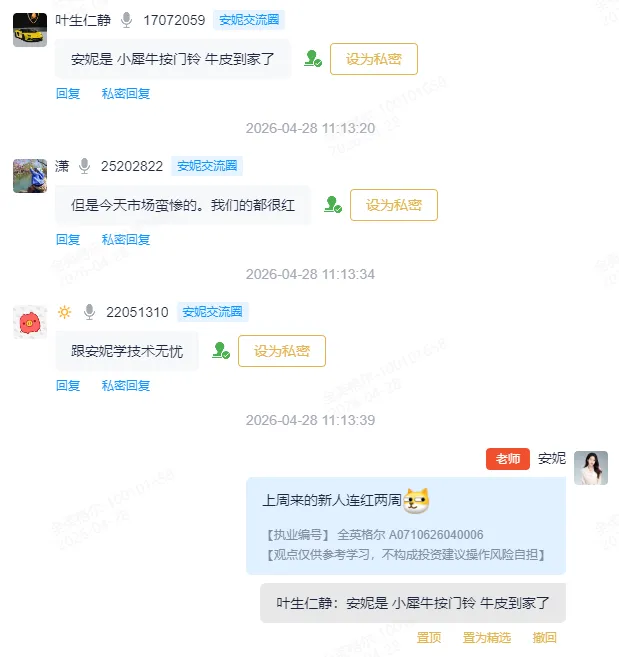Click 私密回复 under 跟安妮学技术无忧
619x657 pixels.
coord(126,385)
